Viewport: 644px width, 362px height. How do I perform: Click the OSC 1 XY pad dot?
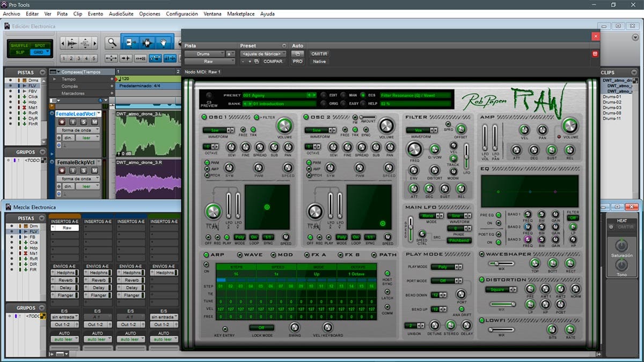pyautogui.click(x=267, y=207)
